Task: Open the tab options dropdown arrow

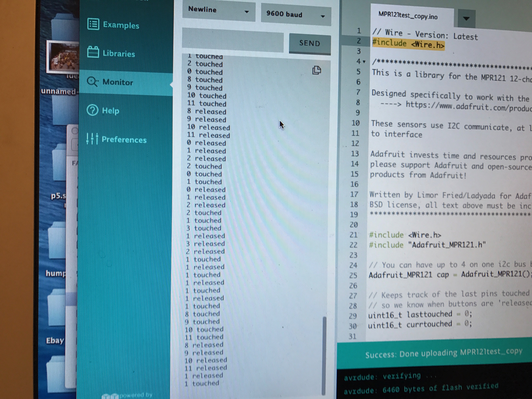Action: tap(466, 18)
